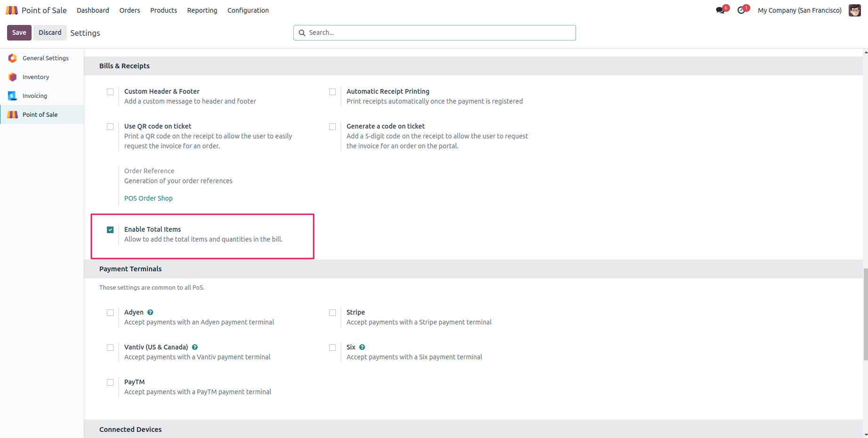The image size is (868, 438).
Task: Enable Custom Header & Footer checkbox
Action: coord(110,92)
